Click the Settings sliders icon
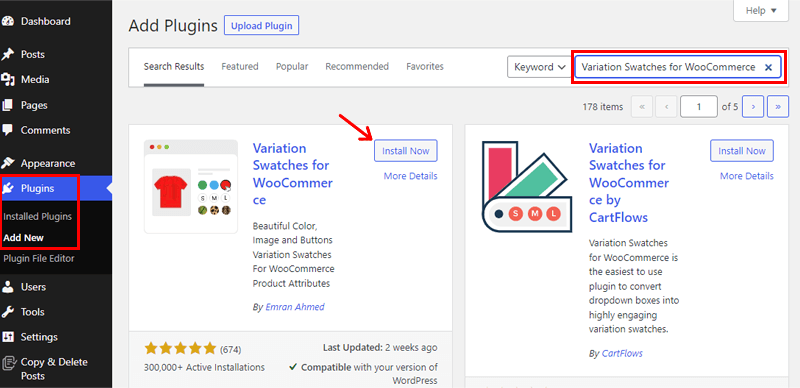Viewport: 800px width, 388px height. pyautogui.click(x=8, y=337)
